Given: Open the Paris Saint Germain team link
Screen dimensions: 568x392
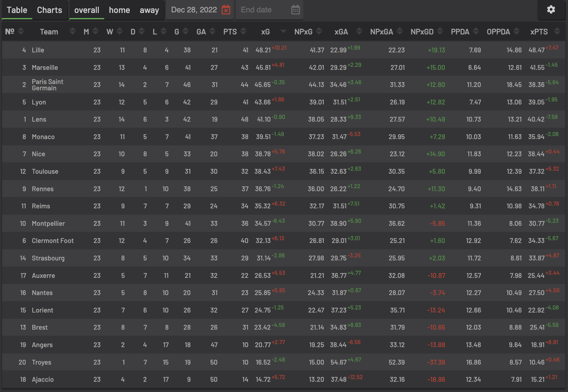Looking at the screenshot, I should tap(48, 85).
